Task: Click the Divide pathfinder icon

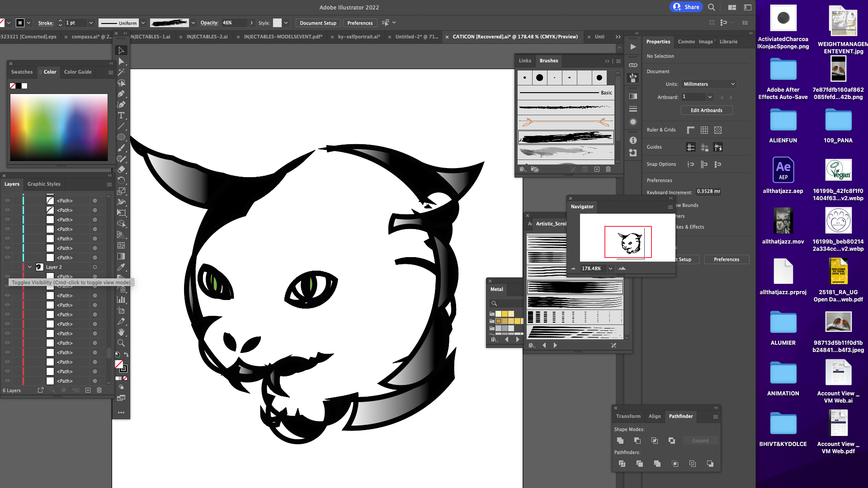Action: pyautogui.click(x=622, y=464)
